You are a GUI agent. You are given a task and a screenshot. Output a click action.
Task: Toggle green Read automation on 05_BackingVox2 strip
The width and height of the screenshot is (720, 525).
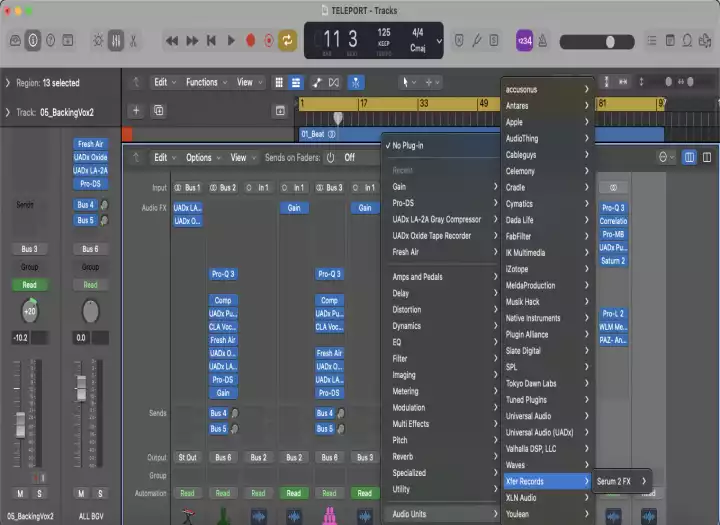coord(29,285)
